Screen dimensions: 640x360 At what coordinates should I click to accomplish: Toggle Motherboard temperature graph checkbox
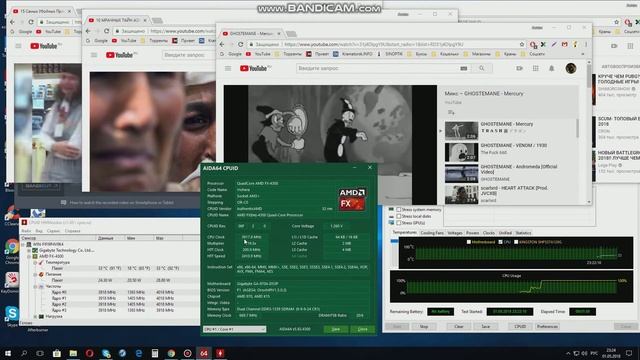coord(469,242)
